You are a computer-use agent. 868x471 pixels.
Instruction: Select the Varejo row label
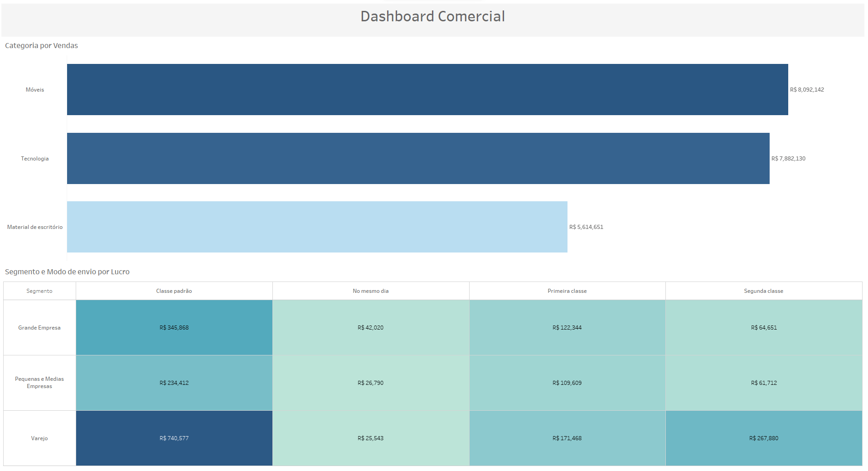(39, 438)
